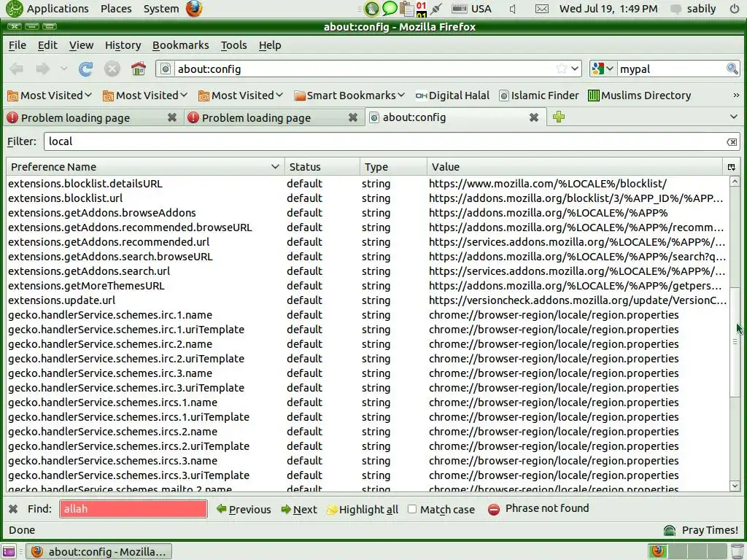Reload the current page
Screen dimensions: 747x560
[x=86, y=69]
